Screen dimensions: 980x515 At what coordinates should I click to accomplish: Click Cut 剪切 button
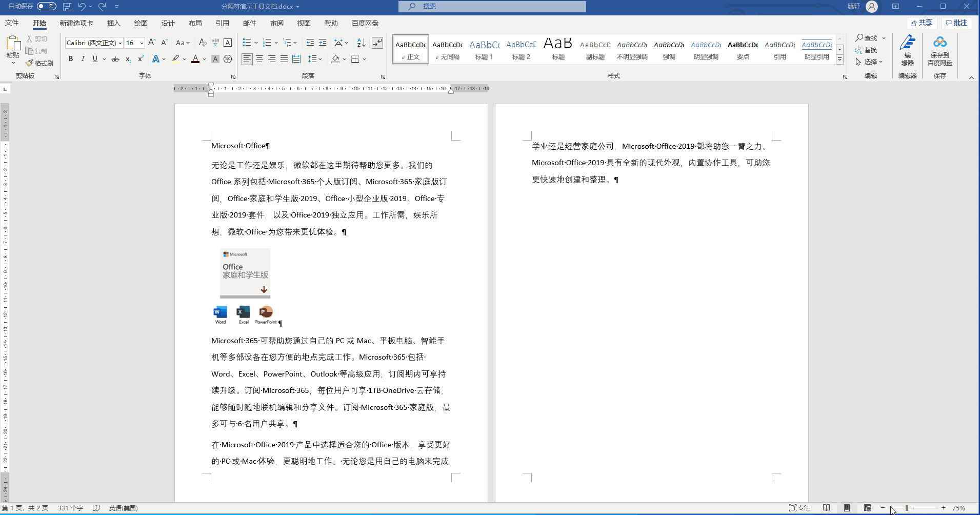click(x=36, y=39)
